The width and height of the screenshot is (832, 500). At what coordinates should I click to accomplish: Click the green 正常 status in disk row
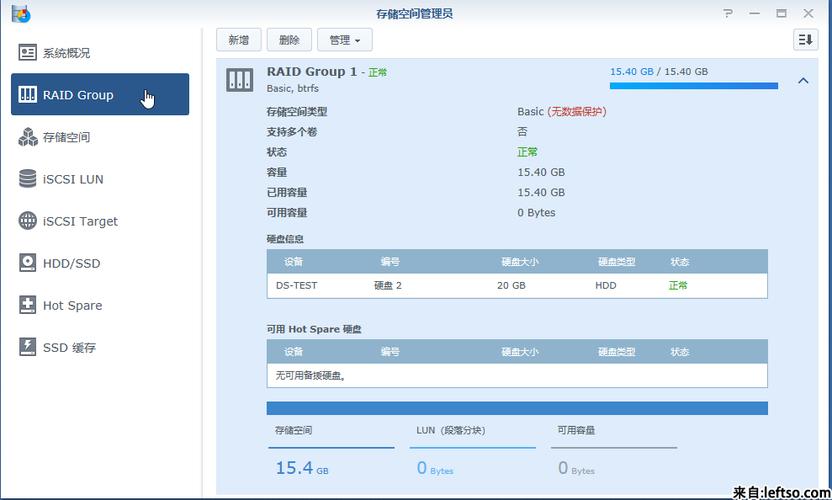click(x=678, y=286)
